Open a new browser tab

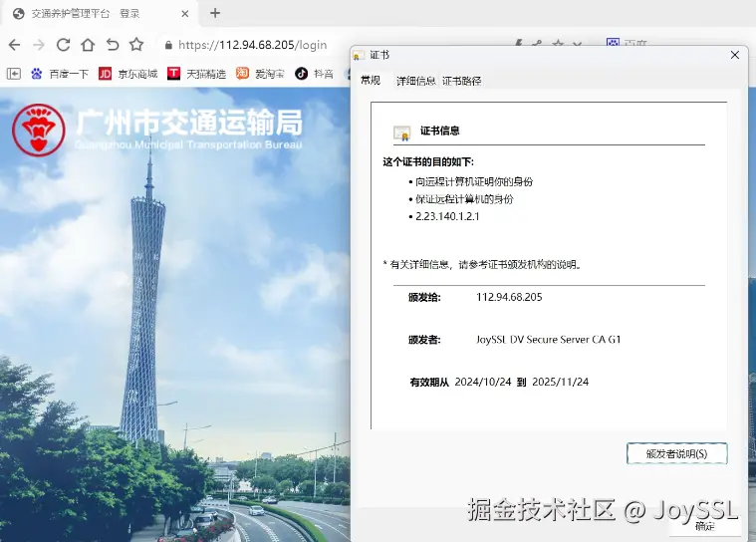click(x=215, y=14)
